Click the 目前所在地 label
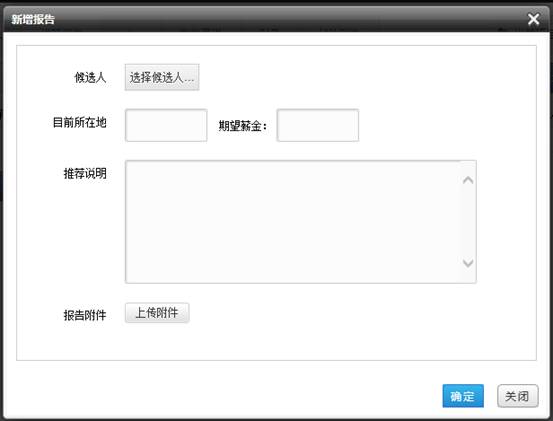 pyautogui.click(x=80, y=122)
